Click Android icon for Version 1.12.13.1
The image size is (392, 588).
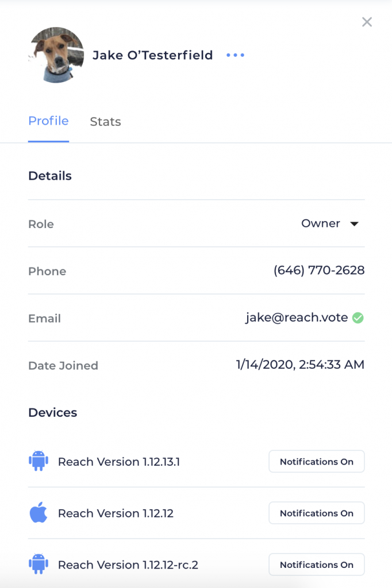(x=39, y=461)
